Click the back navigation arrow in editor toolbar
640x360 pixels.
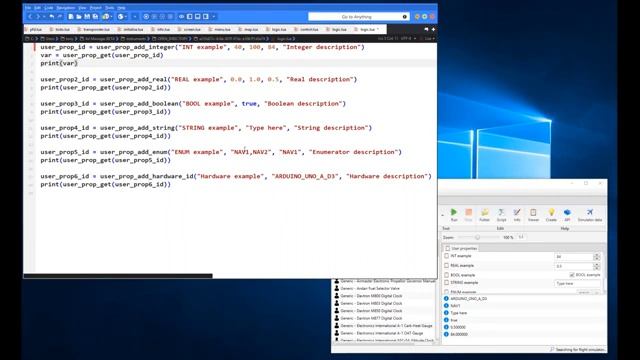[30, 17]
